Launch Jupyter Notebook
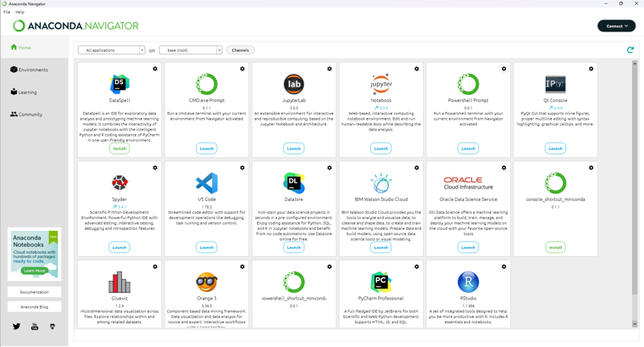This screenshot has width=644, height=347. [x=380, y=148]
